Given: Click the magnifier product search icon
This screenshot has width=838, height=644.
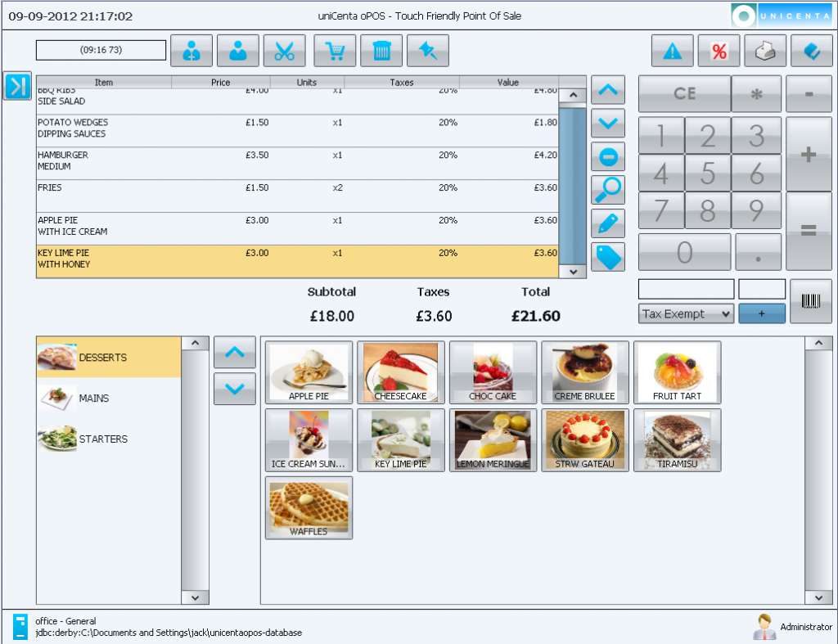Looking at the screenshot, I should [607, 189].
